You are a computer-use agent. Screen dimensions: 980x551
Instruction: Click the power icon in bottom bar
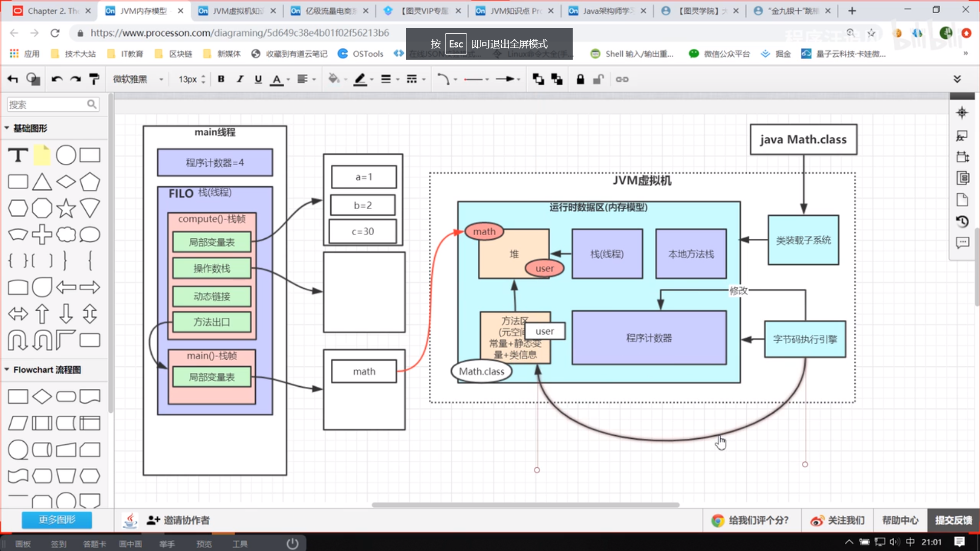pos(292,543)
